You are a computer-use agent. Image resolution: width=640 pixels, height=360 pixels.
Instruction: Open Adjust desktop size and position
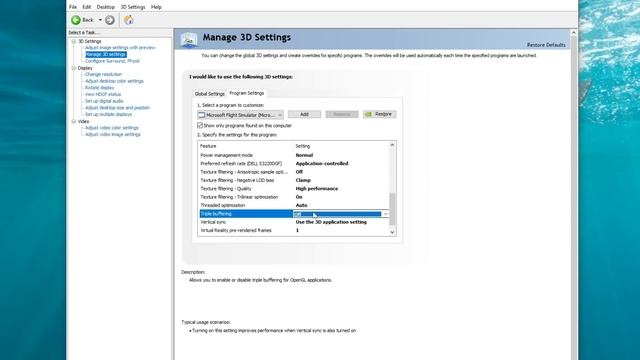(118, 108)
